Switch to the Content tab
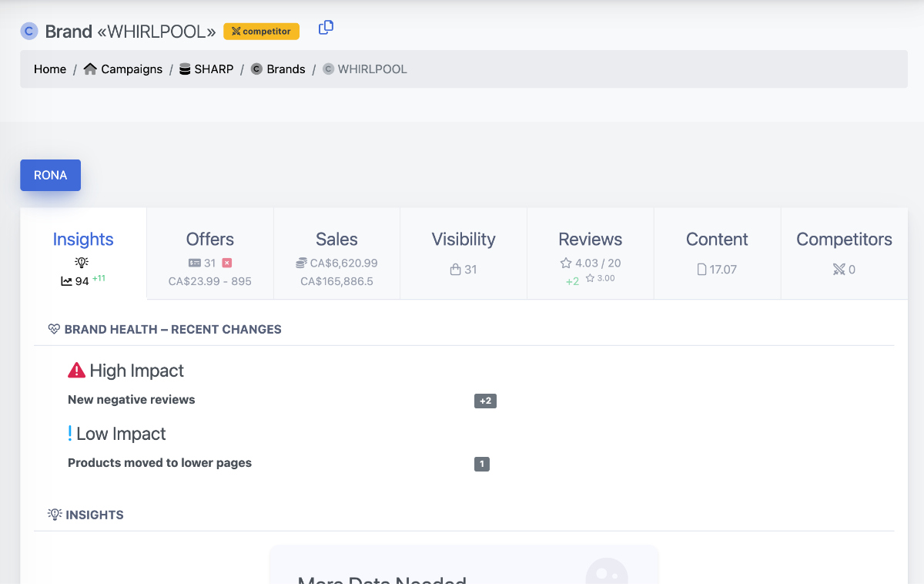Screen dimensions: 924x584 (717, 253)
